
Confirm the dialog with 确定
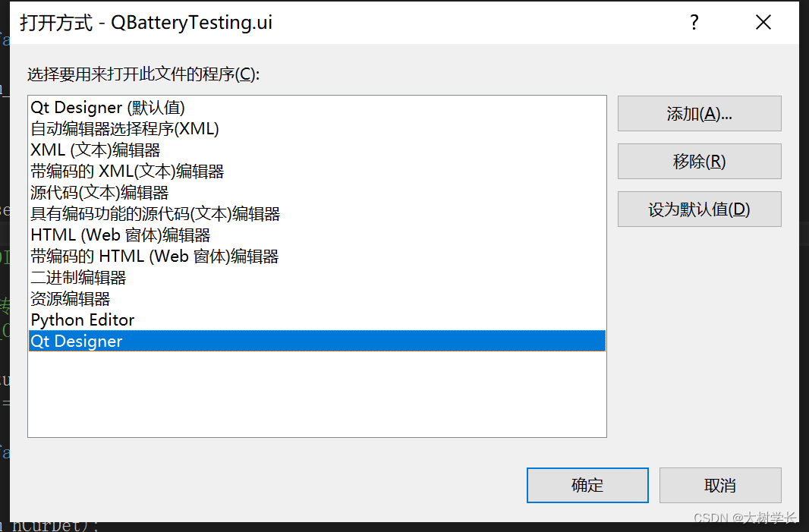(x=587, y=485)
